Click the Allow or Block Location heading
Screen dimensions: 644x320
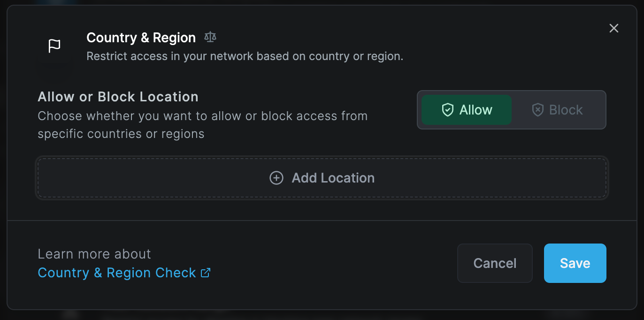(x=118, y=97)
